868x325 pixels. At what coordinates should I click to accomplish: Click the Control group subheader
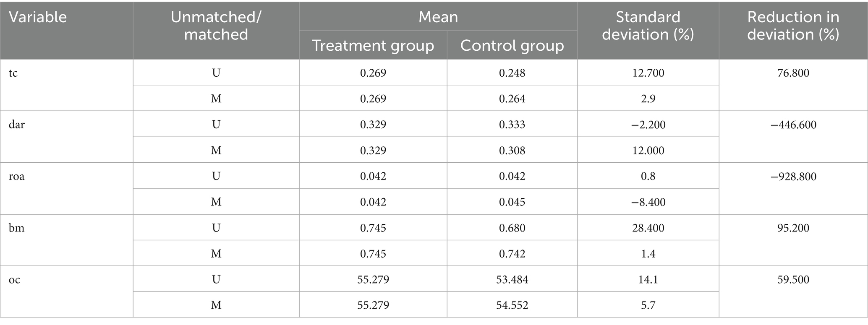tap(512, 46)
